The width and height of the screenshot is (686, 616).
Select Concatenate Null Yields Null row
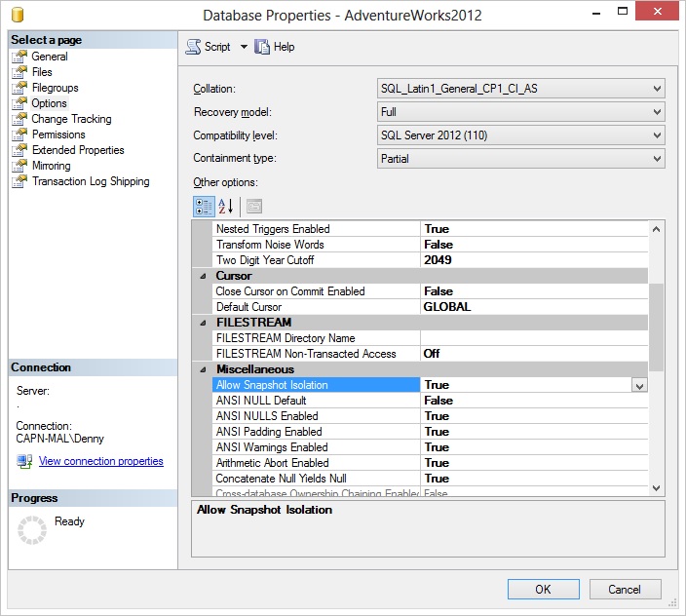[430, 479]
